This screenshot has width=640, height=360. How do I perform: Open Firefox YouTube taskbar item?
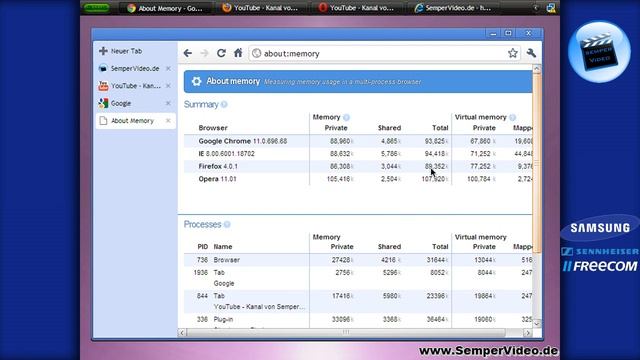(260, 8)
